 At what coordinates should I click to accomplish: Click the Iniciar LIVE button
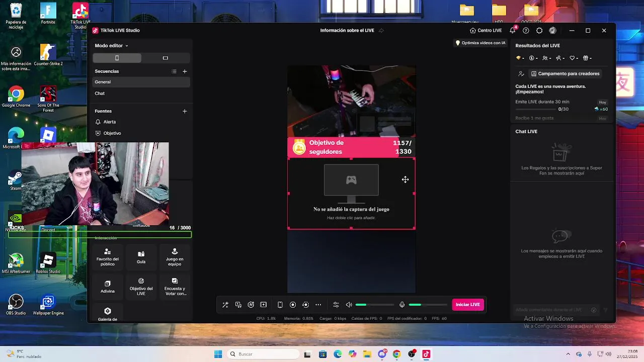[x=468, y=305]
